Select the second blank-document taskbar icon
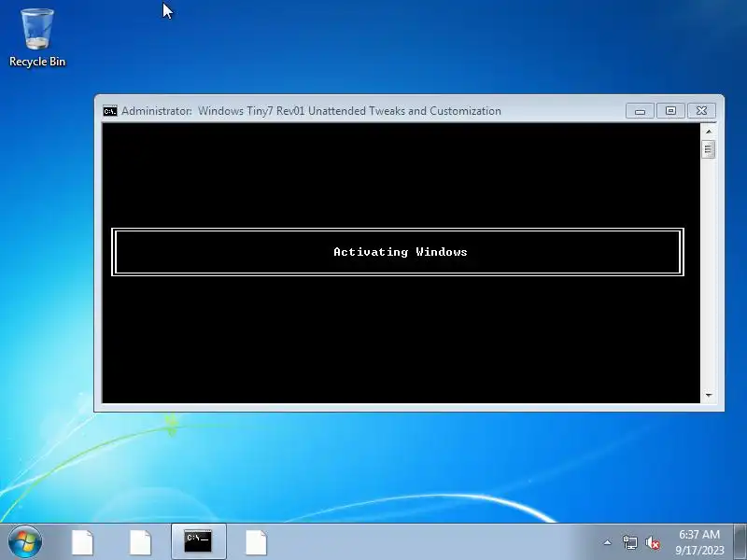The width and height of the screenshot is (747, 560). point(141,542)
